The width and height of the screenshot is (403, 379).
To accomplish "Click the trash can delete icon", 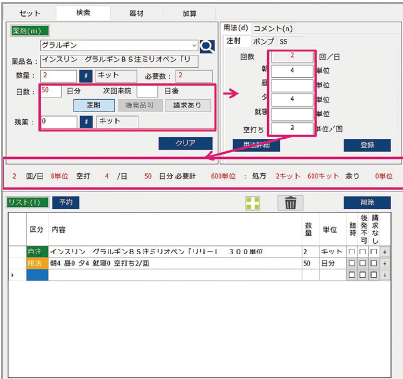I will pyautogui.click(x=290, y=203).
